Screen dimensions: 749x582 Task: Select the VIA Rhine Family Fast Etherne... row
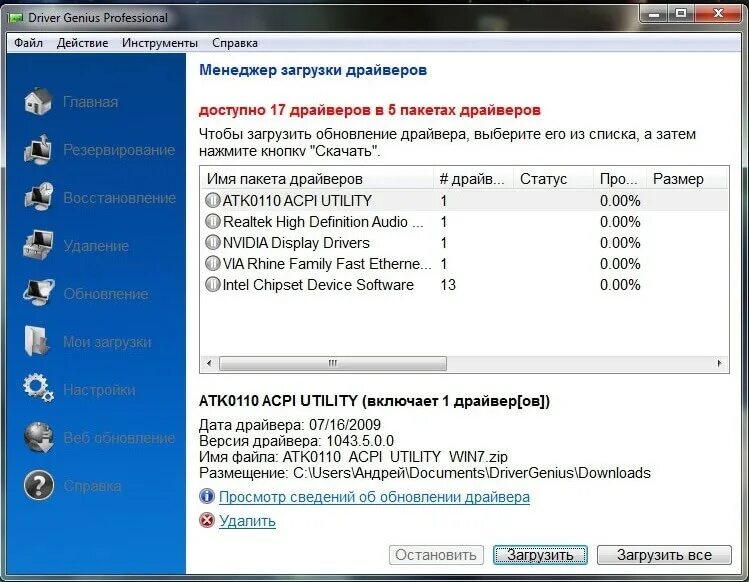point(465,264)
